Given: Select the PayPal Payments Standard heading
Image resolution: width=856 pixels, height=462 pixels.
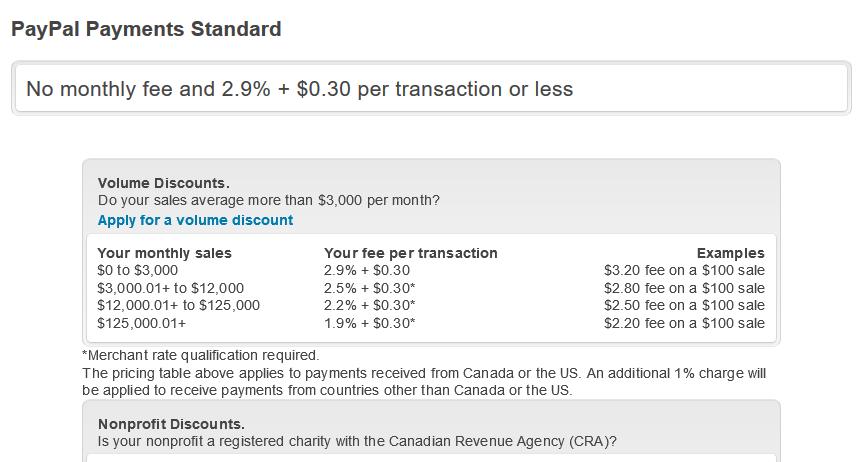Looking at the screenshot, I should [146, 29].
